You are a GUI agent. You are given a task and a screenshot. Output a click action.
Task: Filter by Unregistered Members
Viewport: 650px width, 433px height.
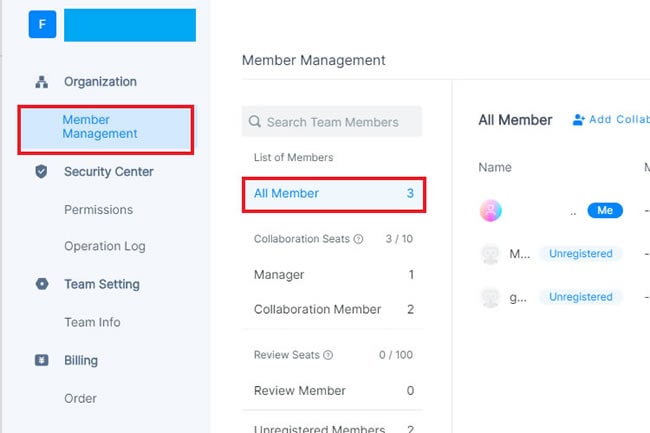(x=334, y=429)
